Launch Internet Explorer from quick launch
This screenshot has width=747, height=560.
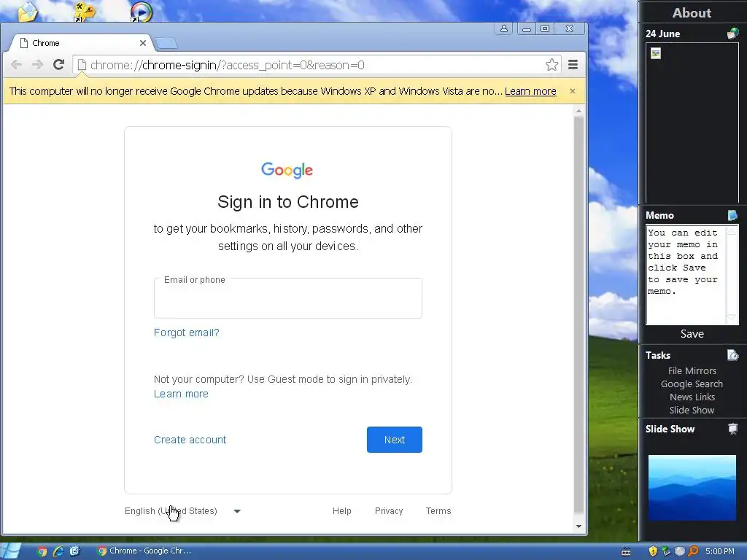click(x=58, y=551)
